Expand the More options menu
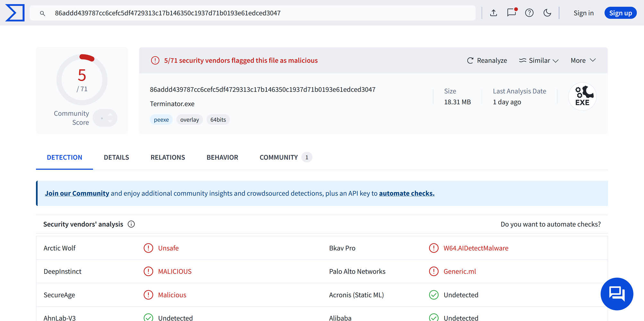The height and width of the screenshot is (321, 644). pos(583,60)
